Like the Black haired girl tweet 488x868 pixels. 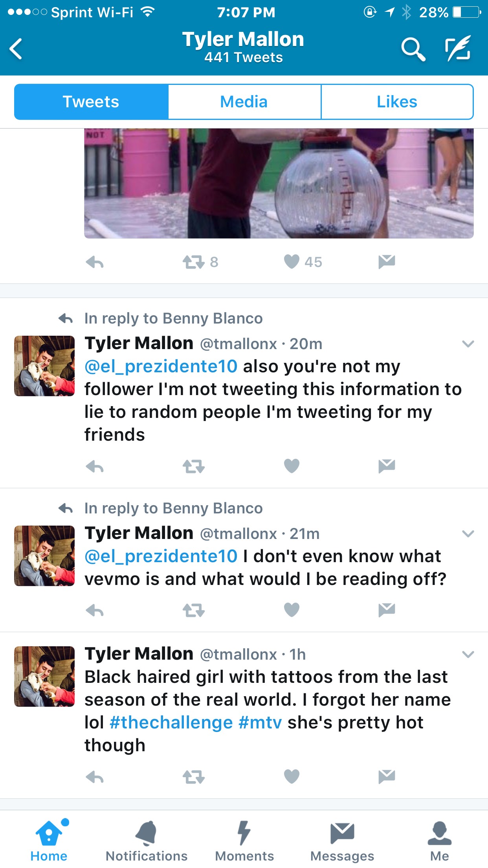[x=292, y=776]
